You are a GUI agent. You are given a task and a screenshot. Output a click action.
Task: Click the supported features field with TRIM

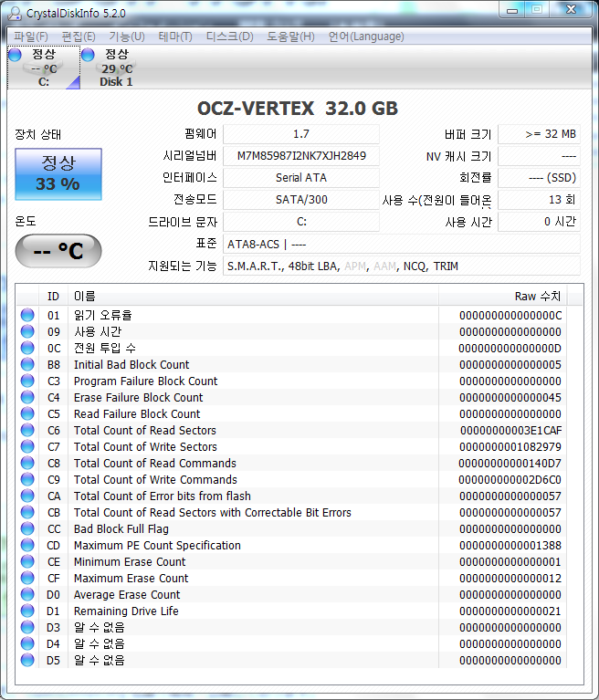(x=402, y=266)
